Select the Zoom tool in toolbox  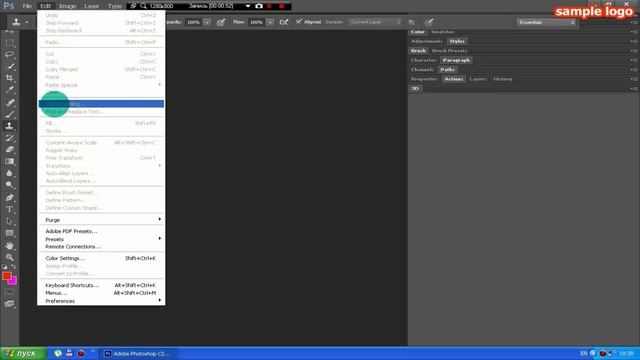9,258
